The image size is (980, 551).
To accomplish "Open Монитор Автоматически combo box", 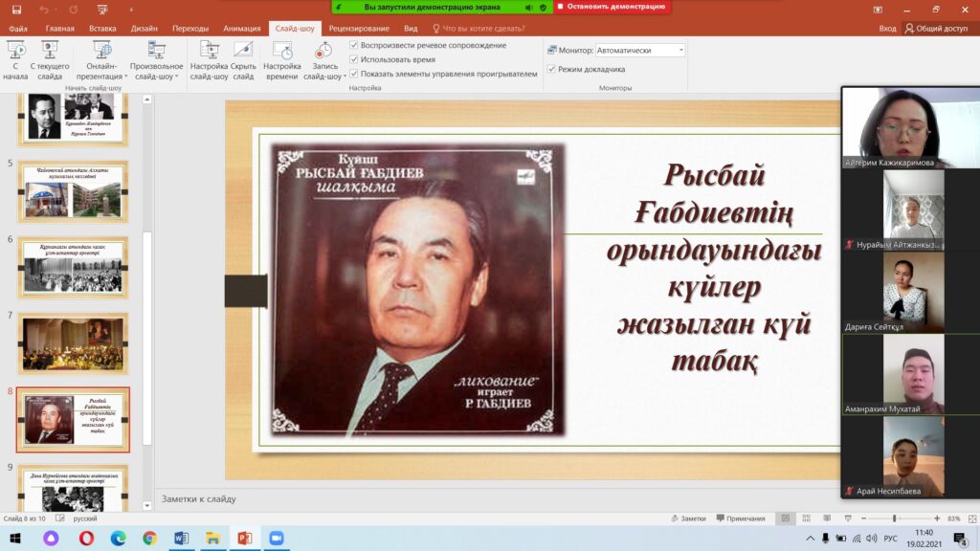I will (640, 50).
